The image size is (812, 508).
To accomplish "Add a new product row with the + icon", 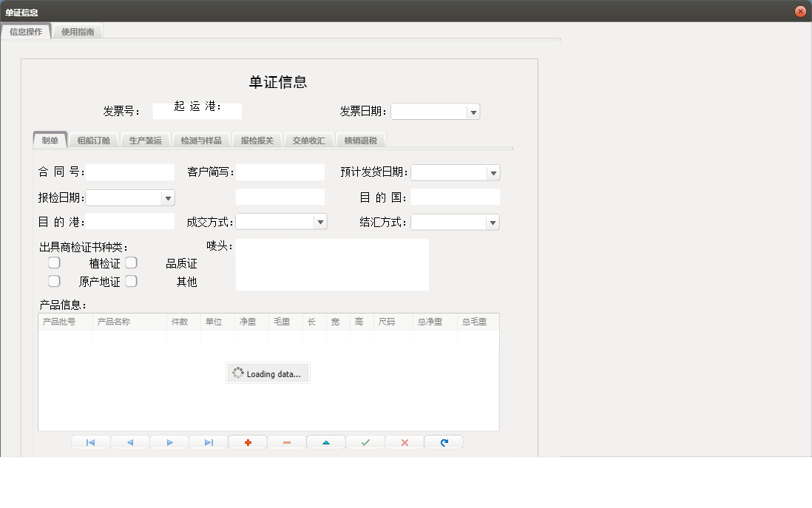I will [x=247, y=441].
